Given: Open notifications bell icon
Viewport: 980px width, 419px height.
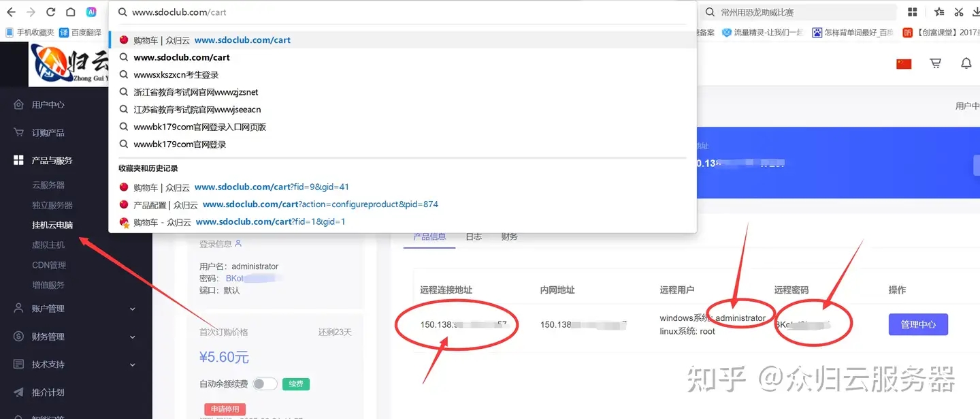Looking at the screenshot, I should click(x=966, y=63).
